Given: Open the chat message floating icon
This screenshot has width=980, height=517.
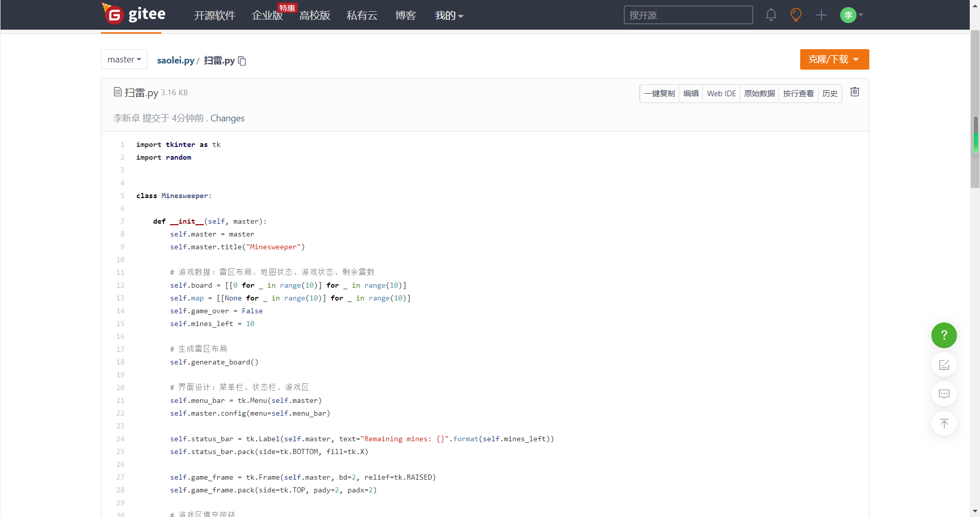Looking at the screenshot, I should 944,394.
